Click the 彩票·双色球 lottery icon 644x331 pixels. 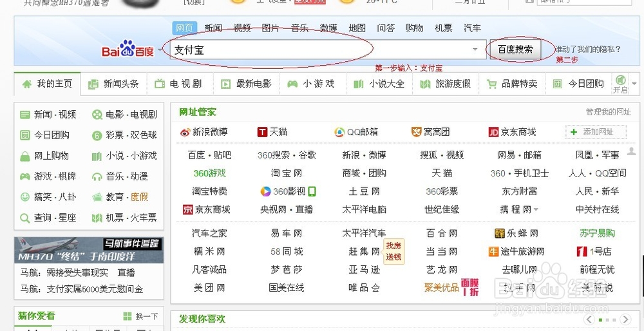click(x=97, y=135)
